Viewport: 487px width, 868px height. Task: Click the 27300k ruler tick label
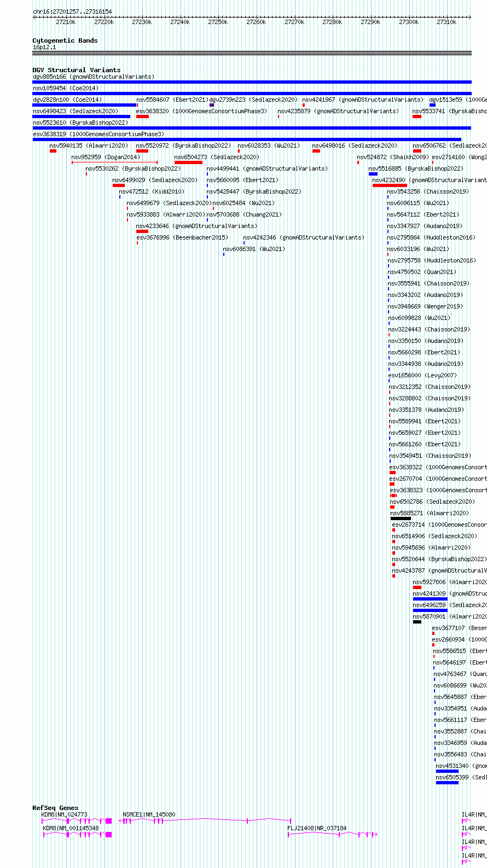click(x=408, y=22)
